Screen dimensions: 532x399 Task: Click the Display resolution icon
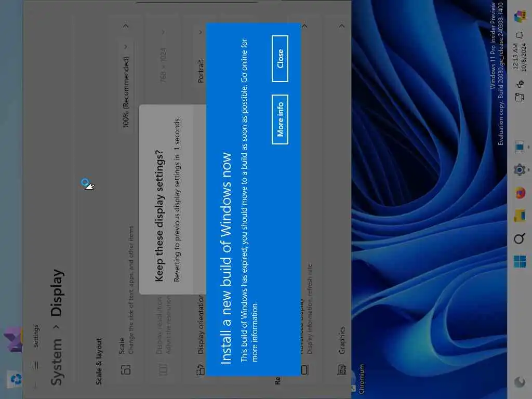pos(163,369)
